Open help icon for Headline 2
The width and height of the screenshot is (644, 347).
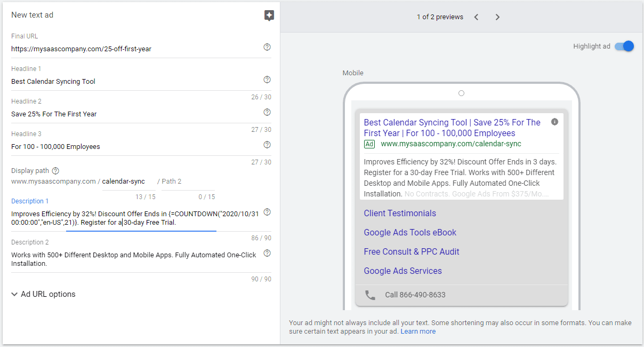[x=267, y=112]
